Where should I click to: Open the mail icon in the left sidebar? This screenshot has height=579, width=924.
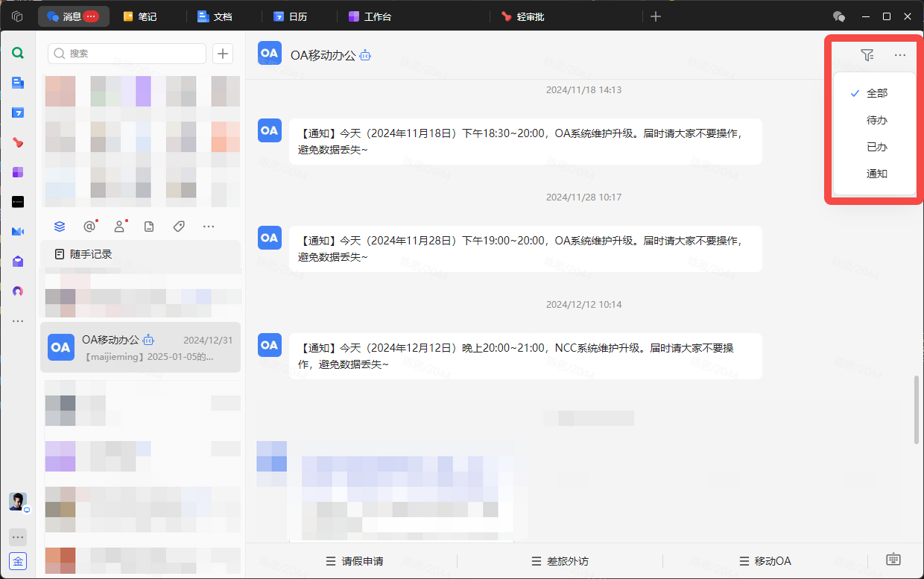coord(17,262)
